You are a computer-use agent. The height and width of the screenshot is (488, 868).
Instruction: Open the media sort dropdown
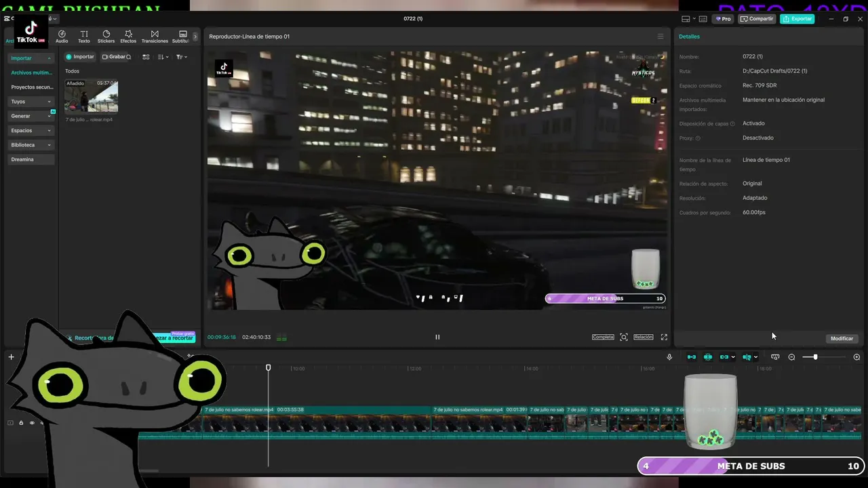(x=163, y=57)
